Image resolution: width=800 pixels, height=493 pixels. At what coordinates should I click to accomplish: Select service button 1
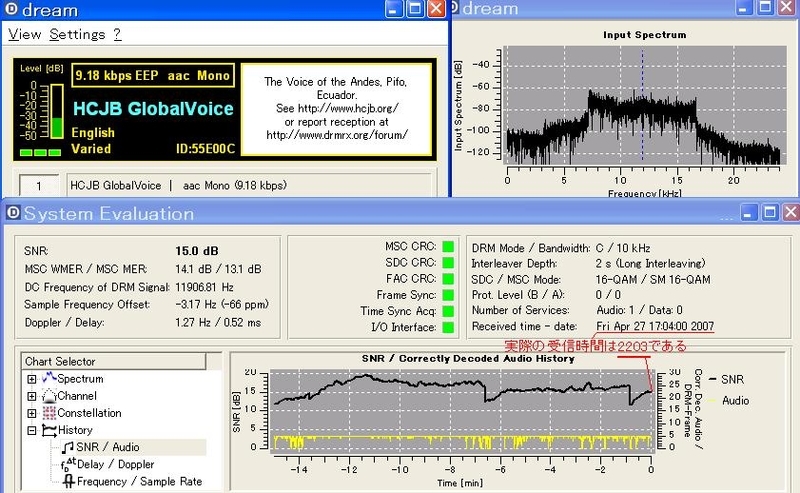coord(39,186)
